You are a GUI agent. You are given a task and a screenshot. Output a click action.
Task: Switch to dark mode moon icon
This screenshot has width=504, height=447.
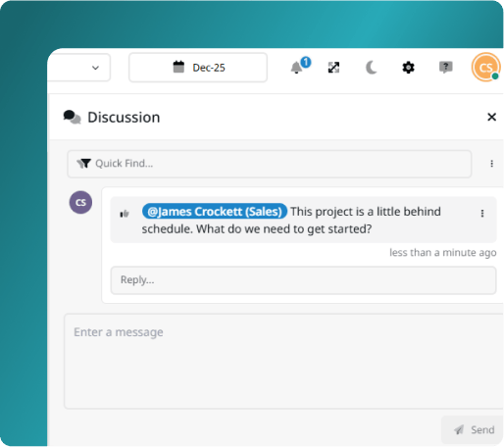[371, 68]
